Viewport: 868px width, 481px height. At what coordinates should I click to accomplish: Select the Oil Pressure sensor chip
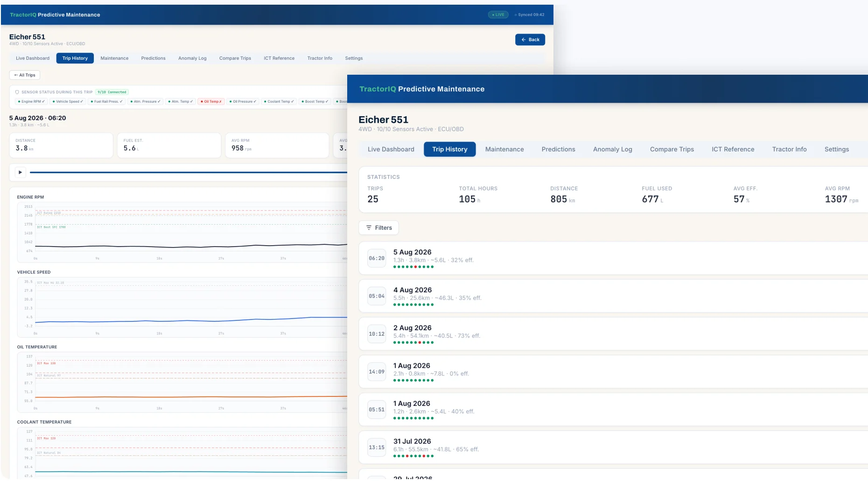click(243, 101)
